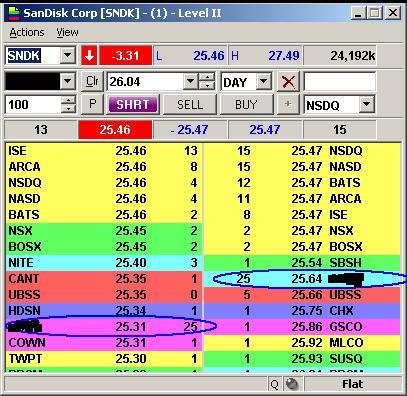The height and width of the screenshot is (396, 407).
Task: Decrease price with the 26.04 down spinner
Action: click(x=207, y=86)
